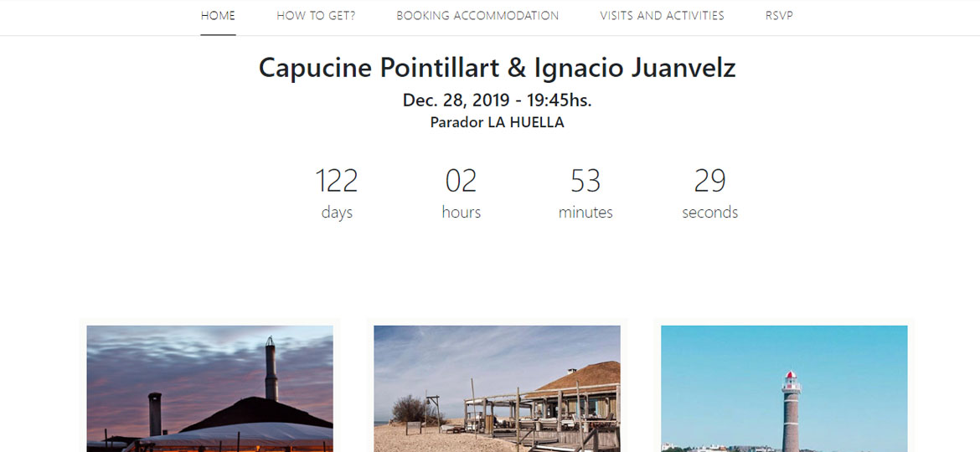Viewport: 980px width, 452px height.
Task: Click the chimney rooftop sunset photo
Action: [210, 388]
